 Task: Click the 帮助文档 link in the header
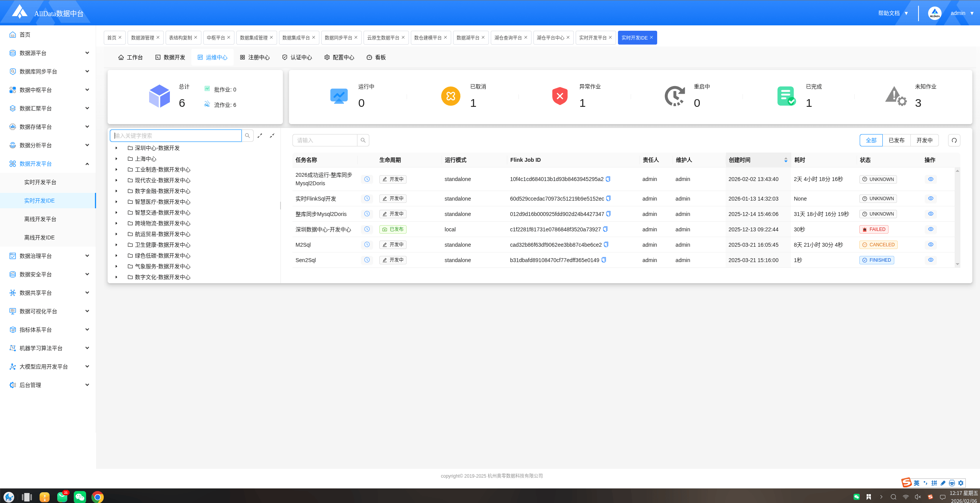[x=889, y=13]
